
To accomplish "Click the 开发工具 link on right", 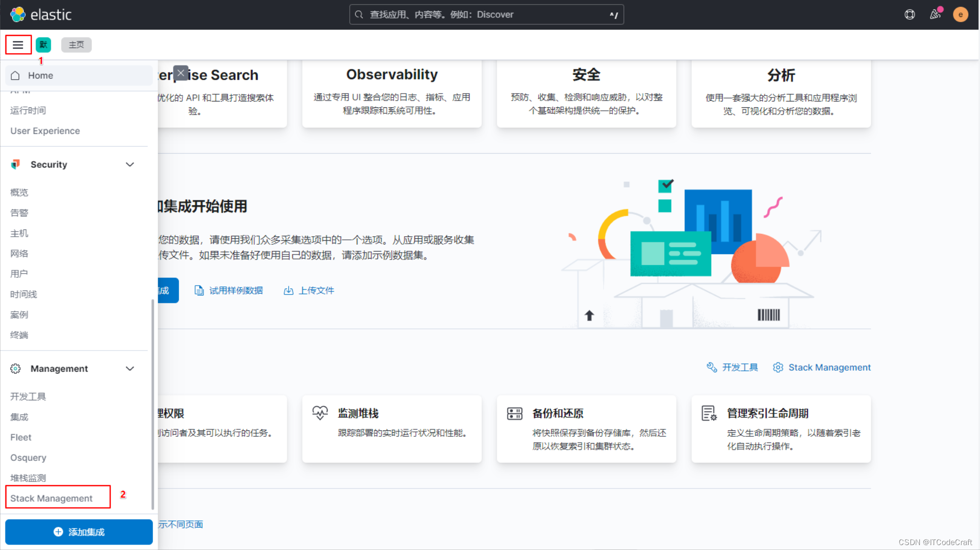I will pos(740,367).
